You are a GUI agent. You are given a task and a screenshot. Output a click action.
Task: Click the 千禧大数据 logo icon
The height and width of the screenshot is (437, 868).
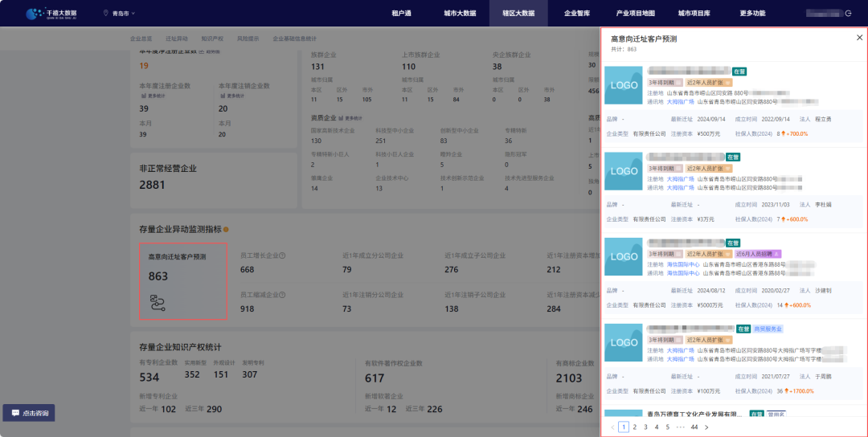point(35,14)
